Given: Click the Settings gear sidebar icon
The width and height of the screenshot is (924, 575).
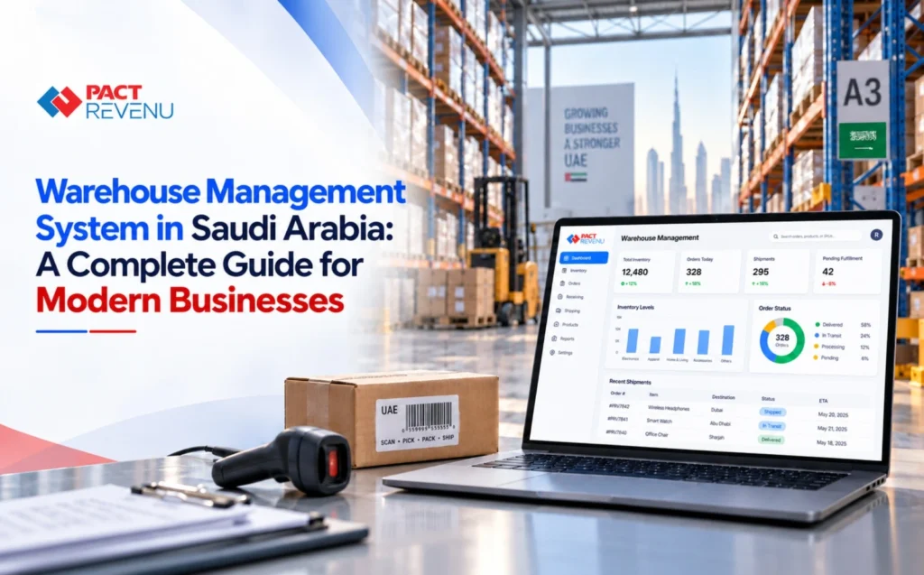Looking at the screenshot, I should tap(552, 352).
